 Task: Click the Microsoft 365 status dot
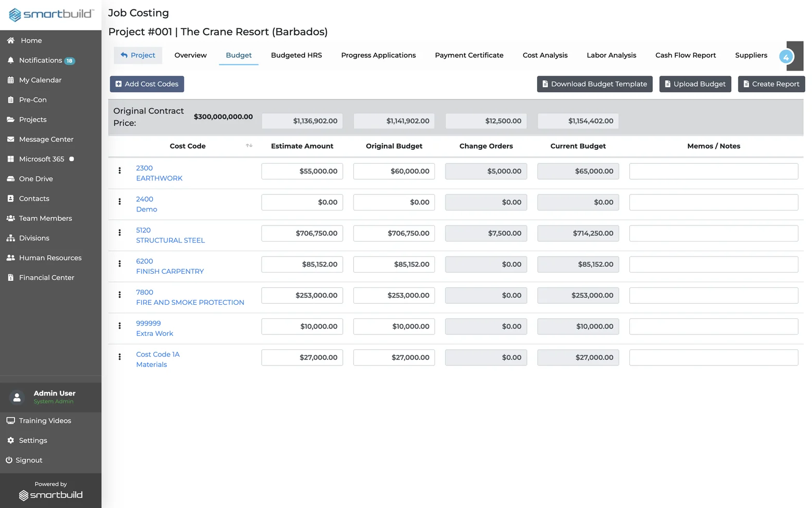point(71,159)
